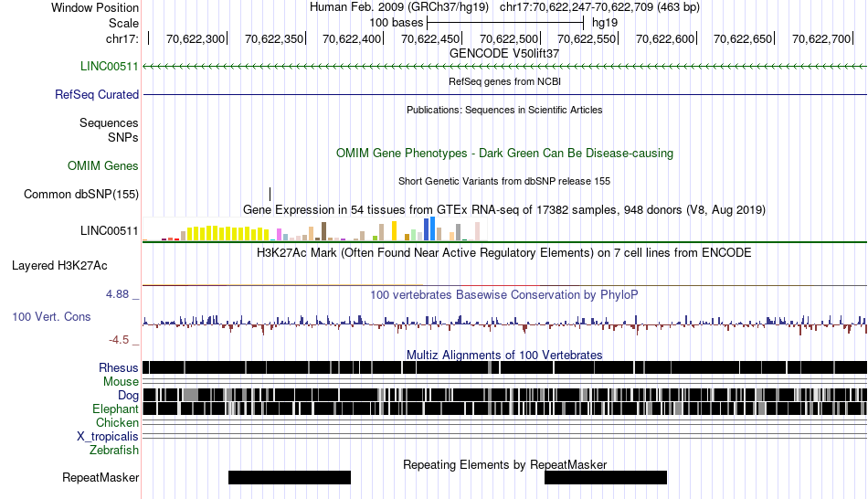Click the RefSeq Curated blue gene line

(504, 95)
